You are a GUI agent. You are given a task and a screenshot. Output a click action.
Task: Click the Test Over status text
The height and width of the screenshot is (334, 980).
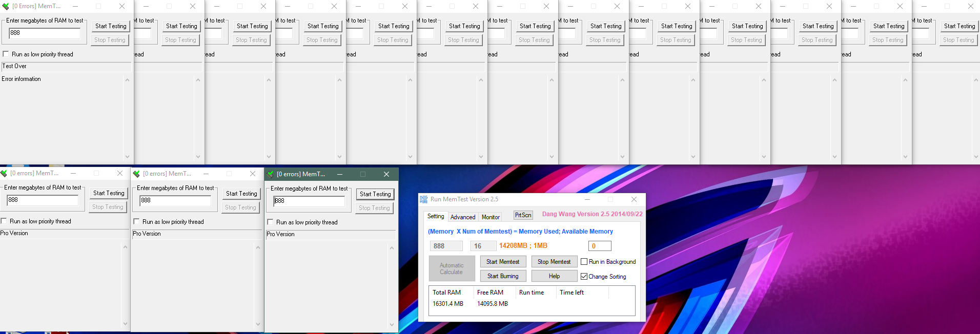point(14,66)
